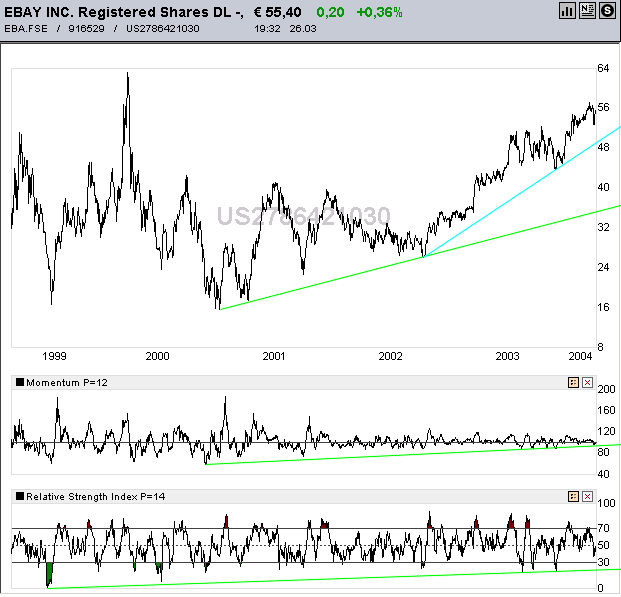The image size is (621, 597).
Task: Open settings for the Momentum P=12 panel
Action: 573,383
